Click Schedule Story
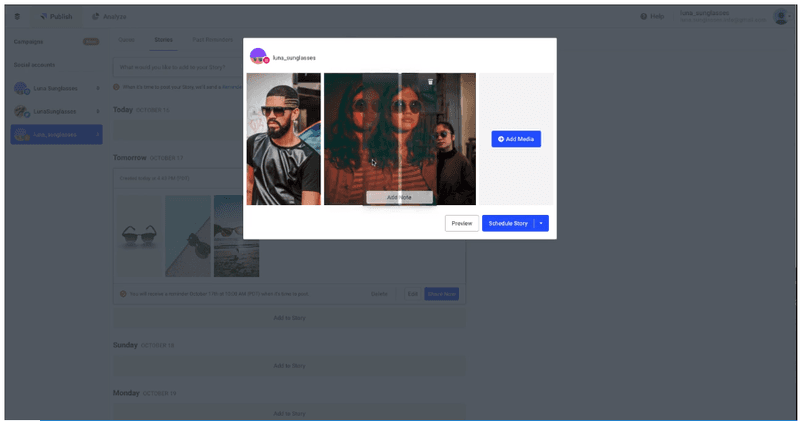Image resolution: width=800 pixels, height=421 pixels. pyautogui.click(x=508, y=223)
